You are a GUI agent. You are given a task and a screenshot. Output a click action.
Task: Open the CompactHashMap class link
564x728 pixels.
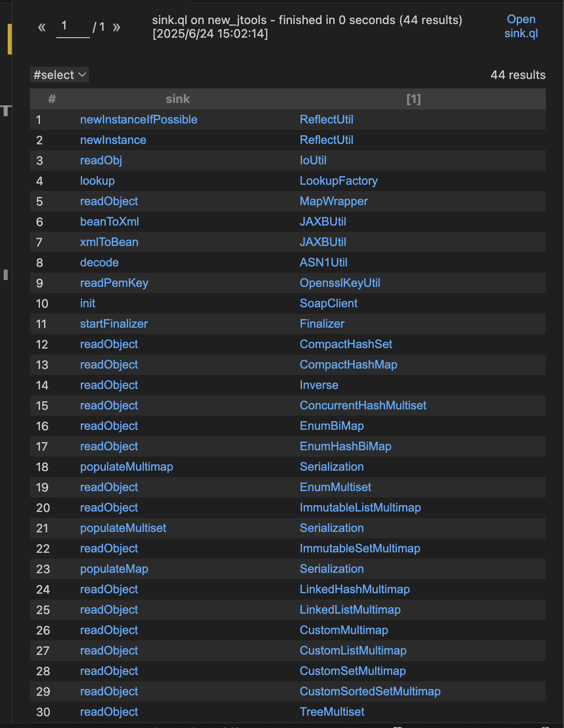[348, 364]
